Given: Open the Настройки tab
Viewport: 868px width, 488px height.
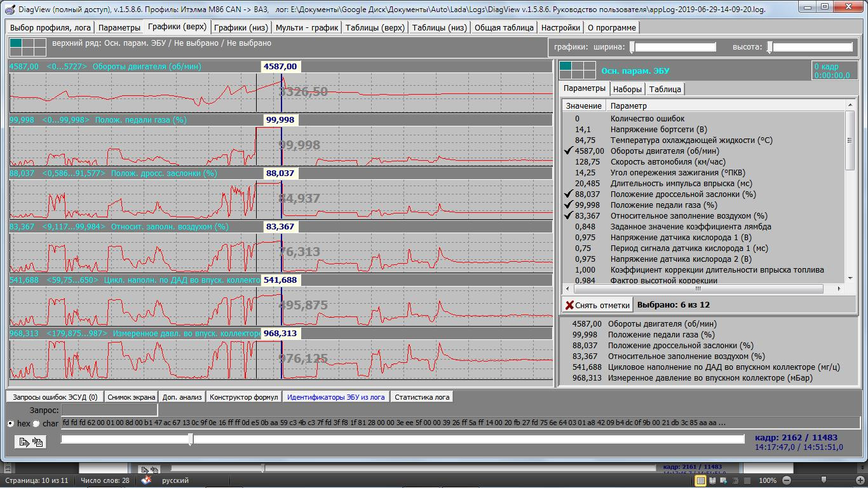Looking at the screenshot, I should tap(560, 28).
